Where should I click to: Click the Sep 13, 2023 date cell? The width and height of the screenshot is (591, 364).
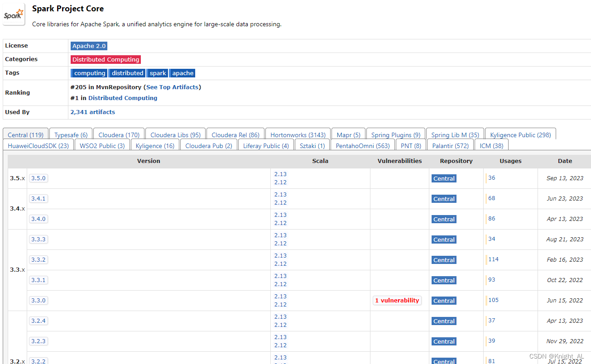point(565,178)
